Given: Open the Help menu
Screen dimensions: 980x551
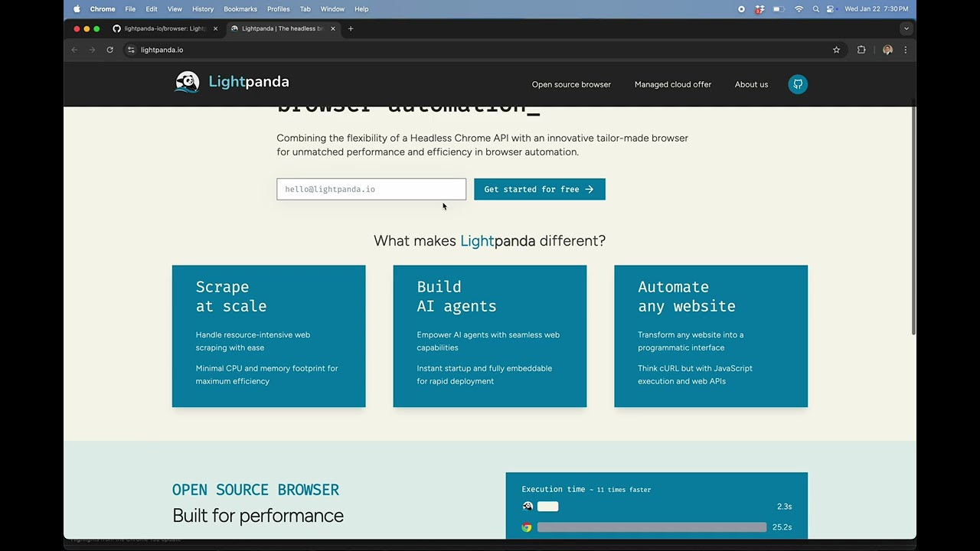Looking at the screenshot, I should [x=361, y=9].
